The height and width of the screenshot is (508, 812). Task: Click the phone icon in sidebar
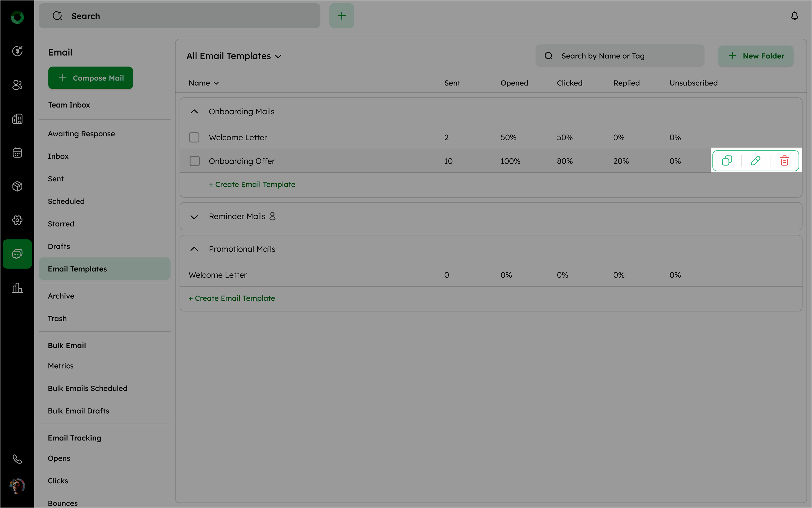click(17, 459)
